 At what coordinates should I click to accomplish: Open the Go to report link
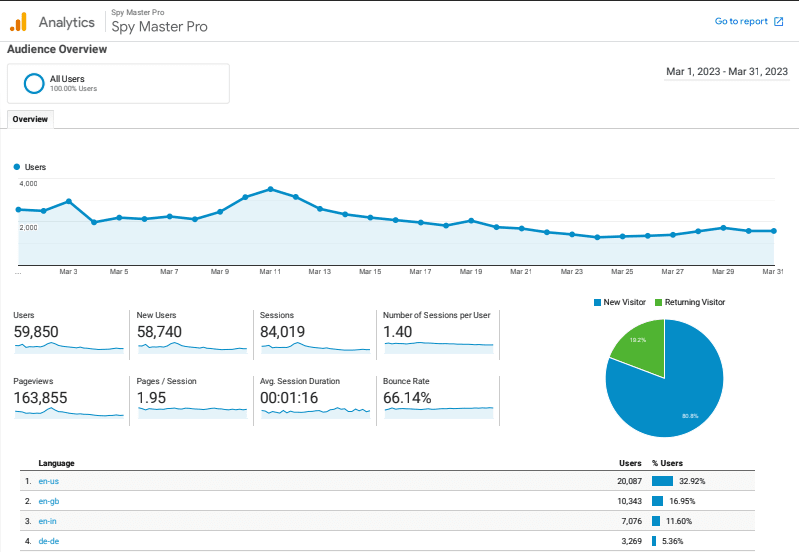coord(741,21)
